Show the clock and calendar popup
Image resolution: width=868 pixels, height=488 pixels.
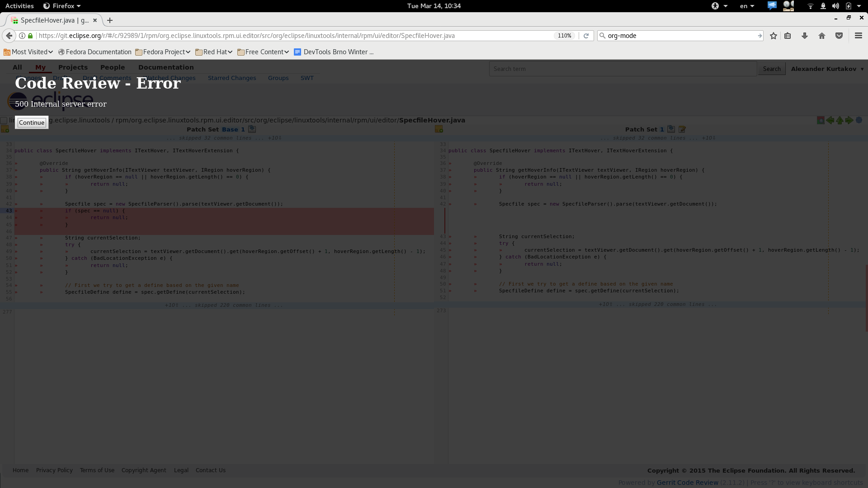coord(434,6)
